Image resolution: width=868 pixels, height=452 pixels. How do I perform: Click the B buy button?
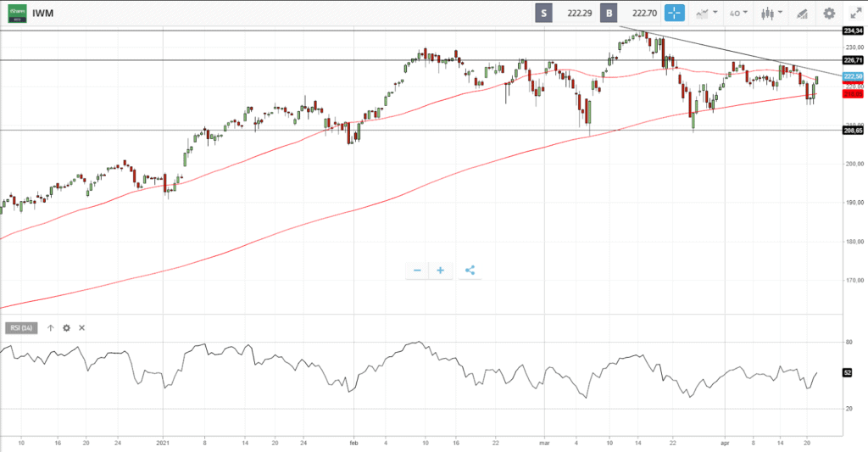coord(609,14)
